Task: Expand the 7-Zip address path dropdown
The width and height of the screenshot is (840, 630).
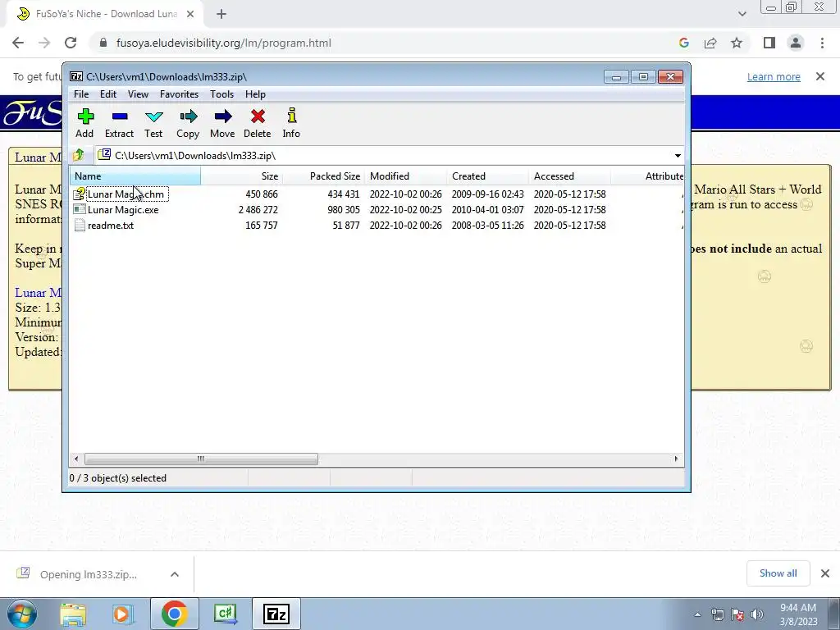Action: 678,155
